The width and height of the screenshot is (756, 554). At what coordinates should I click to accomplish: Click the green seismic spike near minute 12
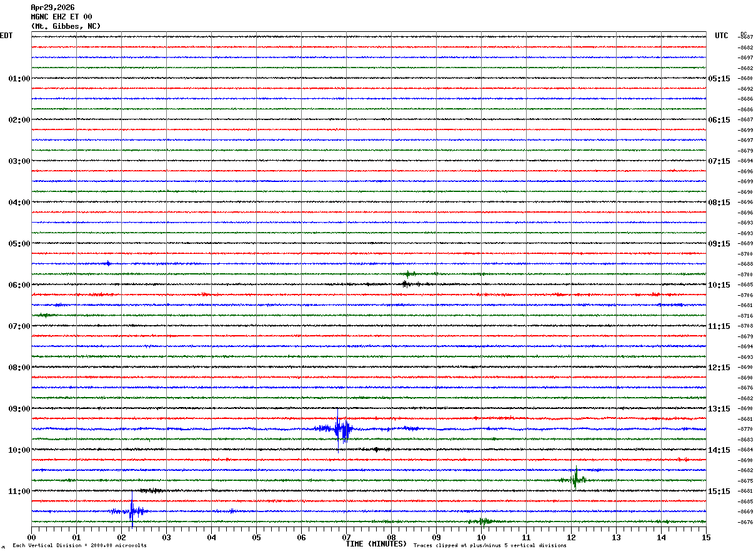[576, 480]
